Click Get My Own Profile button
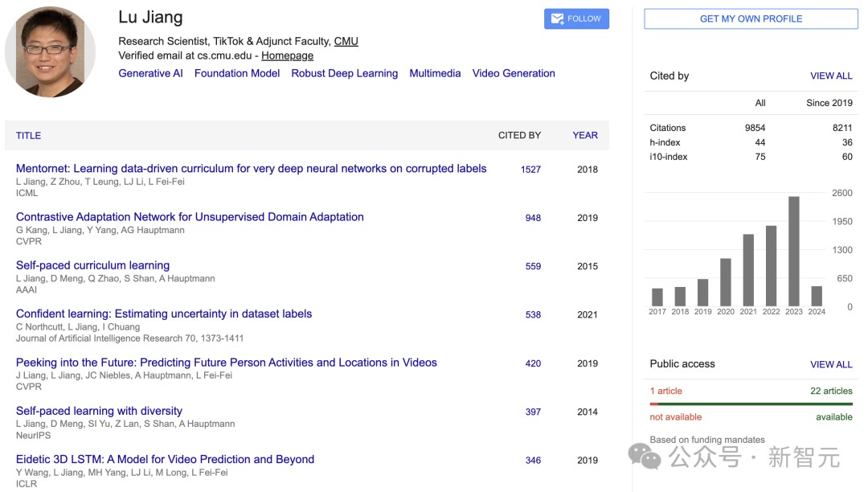This screenshot has width=868, height=492. tap(751, 18)
